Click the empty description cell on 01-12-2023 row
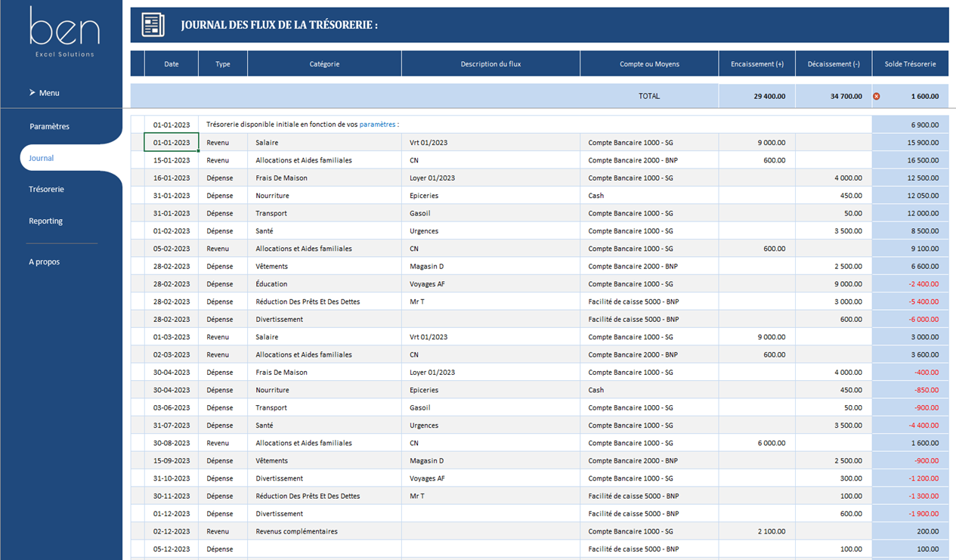 (490, 513)
